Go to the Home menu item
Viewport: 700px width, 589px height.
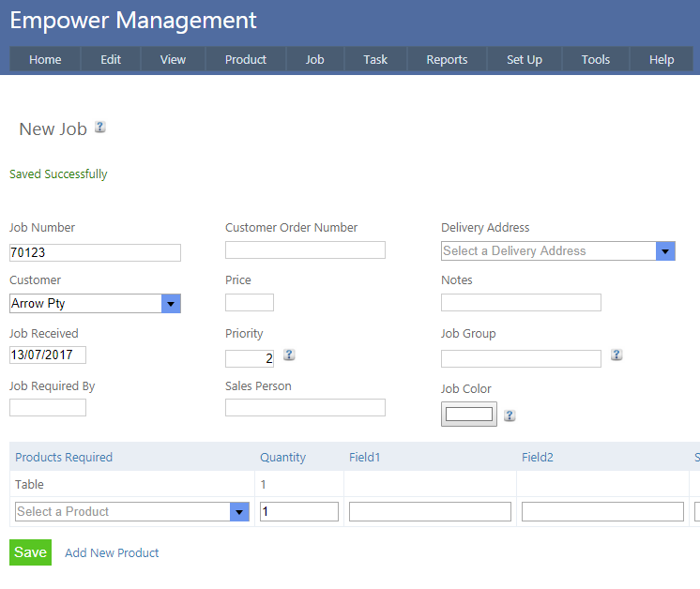tap(45, 60)
